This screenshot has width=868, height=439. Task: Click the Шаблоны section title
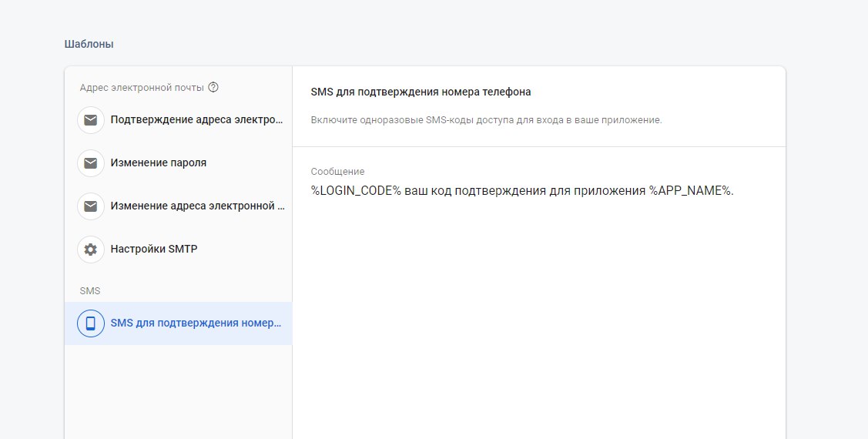tap(89, 45)
